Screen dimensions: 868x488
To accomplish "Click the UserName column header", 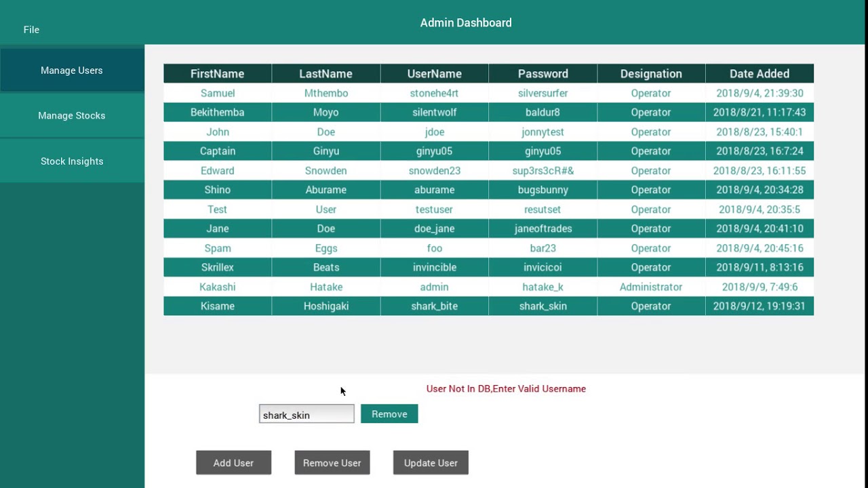I will (434, 74).
